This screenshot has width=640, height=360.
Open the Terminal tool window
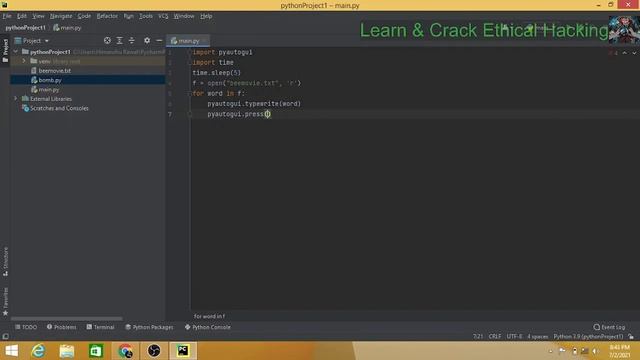[100, 327]
